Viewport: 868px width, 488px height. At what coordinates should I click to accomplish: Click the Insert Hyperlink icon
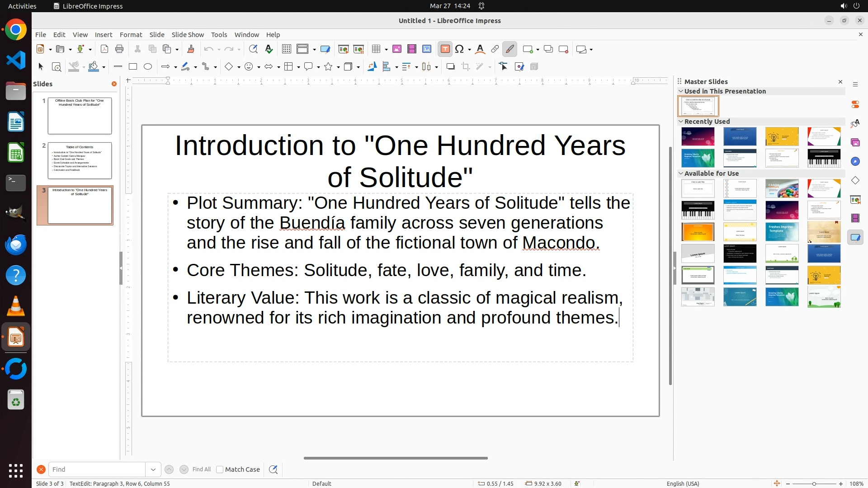[495, 49]
